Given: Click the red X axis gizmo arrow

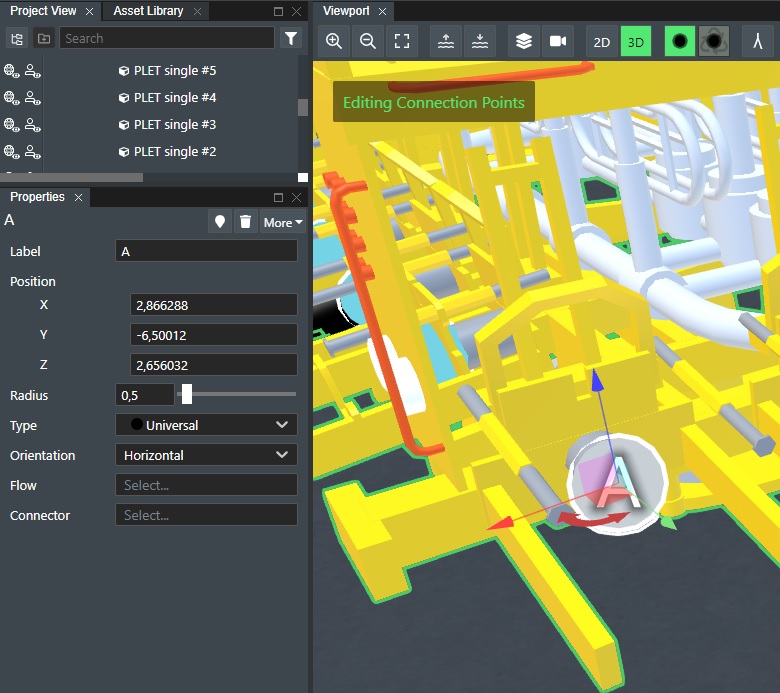Looking at the screenshot, I should pyautogui.click(x=500, y=523).
